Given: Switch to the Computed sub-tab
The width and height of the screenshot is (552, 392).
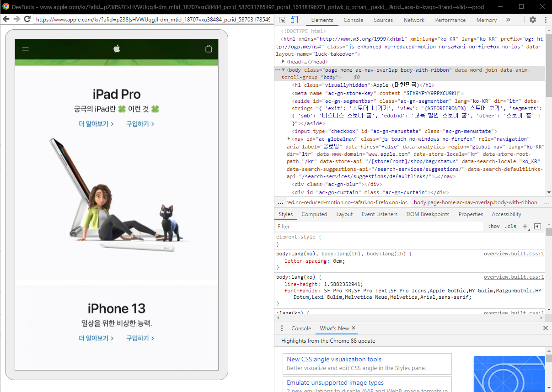Looking at the screenshot, I should coord(314,214).
